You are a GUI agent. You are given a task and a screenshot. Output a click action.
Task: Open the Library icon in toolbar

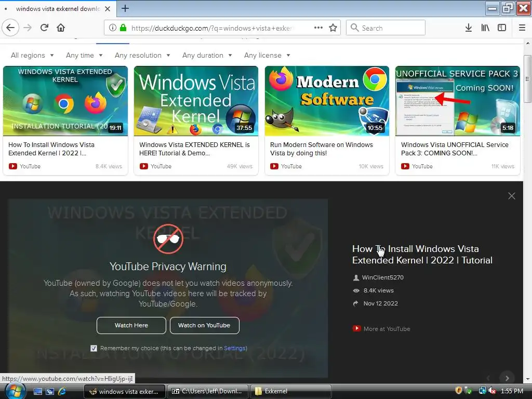485,28
